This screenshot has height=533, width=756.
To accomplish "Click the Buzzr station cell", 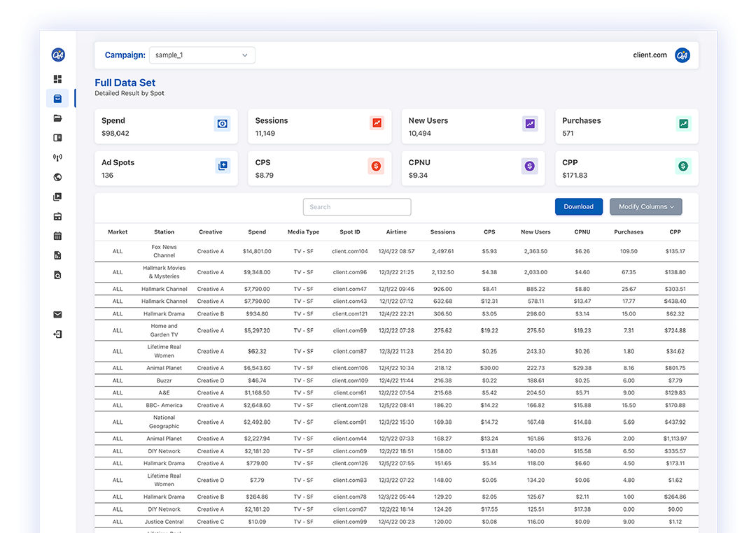I will click(x=164, y=381).
